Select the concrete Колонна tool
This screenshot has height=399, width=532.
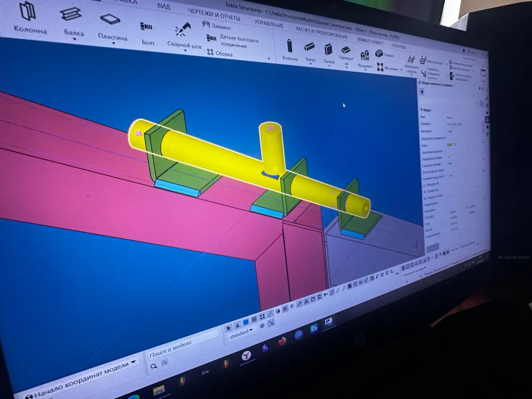click(x=290, y=50)
